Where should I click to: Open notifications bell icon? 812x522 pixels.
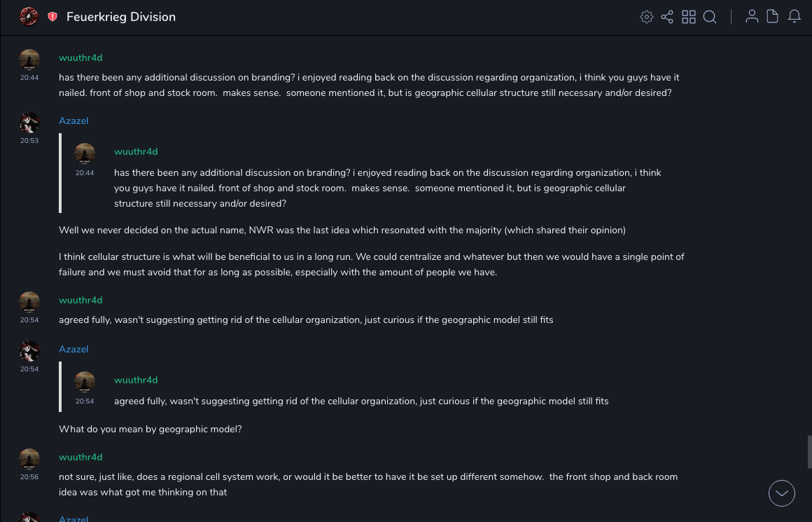coord(794,17)
